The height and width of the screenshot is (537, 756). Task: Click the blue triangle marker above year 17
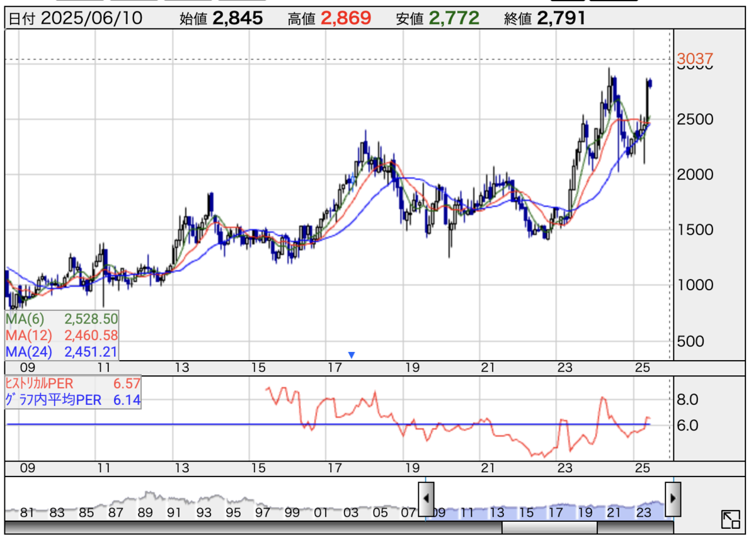(x=352, y=355)
